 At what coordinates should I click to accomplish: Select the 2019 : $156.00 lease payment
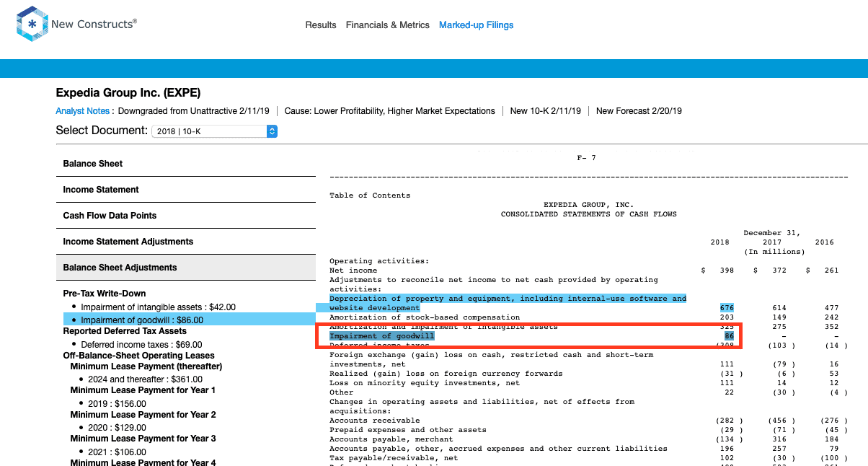point(117,404)
